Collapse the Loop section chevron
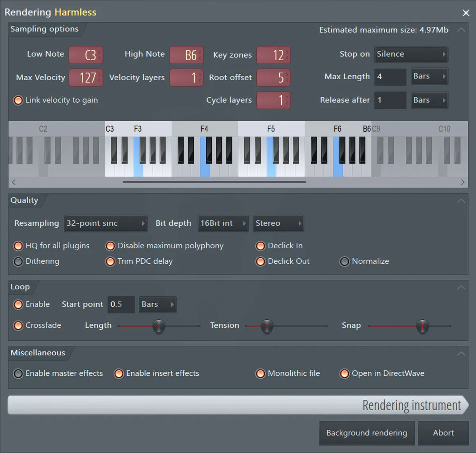Viewport: 476px width, 453px height. pos(461,287)
